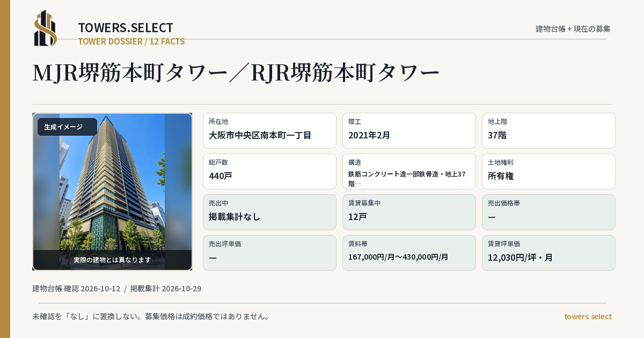Click the 建物台帳 確認 2026-10-12 date text
Screen dimensions: 644x338
(76, 289)
